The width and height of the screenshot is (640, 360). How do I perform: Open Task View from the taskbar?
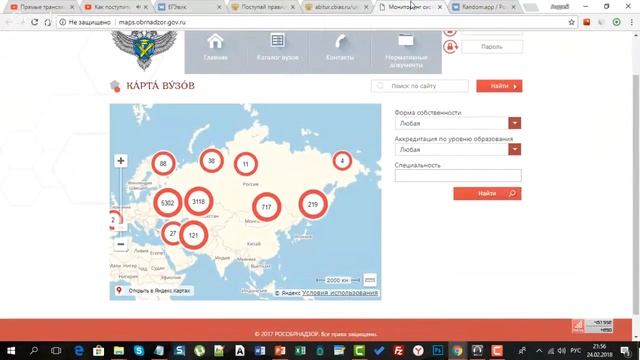click(56, 351)
